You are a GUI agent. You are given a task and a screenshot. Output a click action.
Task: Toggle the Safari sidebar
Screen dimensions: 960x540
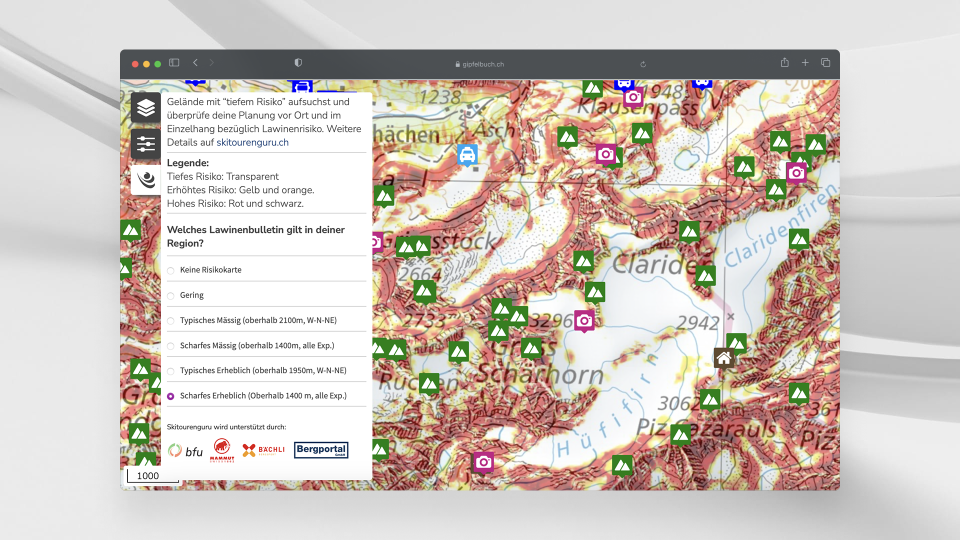[x=174, y=63]
